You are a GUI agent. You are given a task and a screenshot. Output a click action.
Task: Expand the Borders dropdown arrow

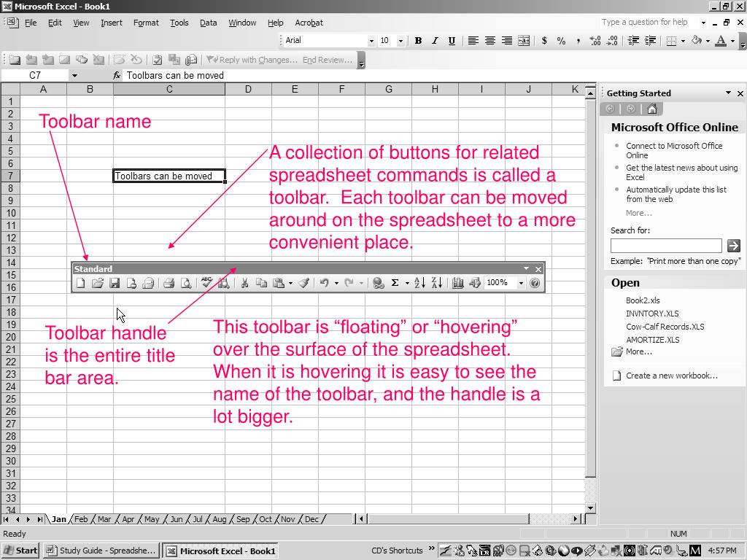pyautogui.click(x=683, y=41)
